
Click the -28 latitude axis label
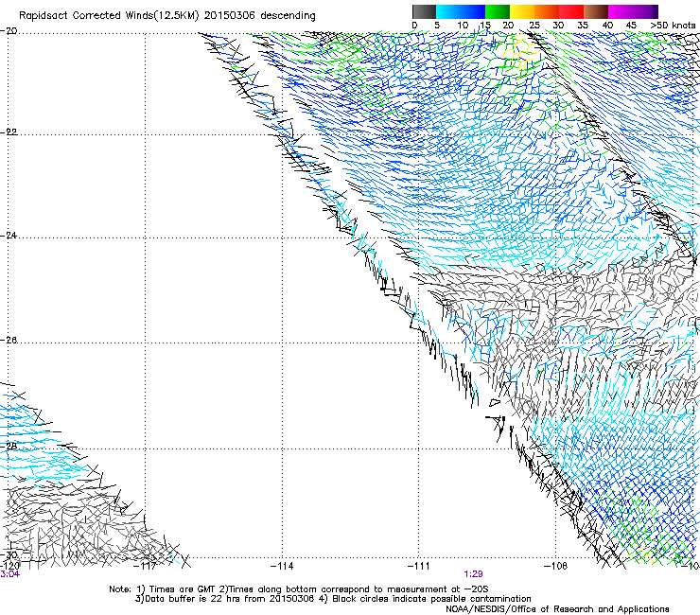tap(9, 447)
